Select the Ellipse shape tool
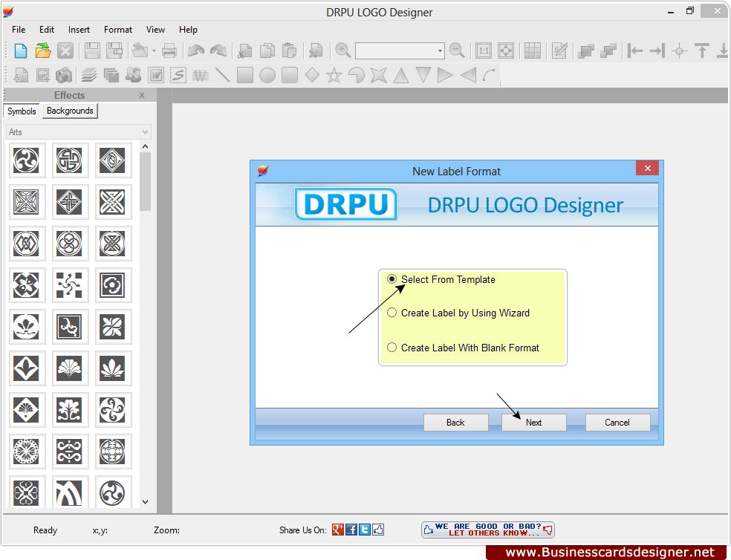The image size is (731, 560). 267,75
